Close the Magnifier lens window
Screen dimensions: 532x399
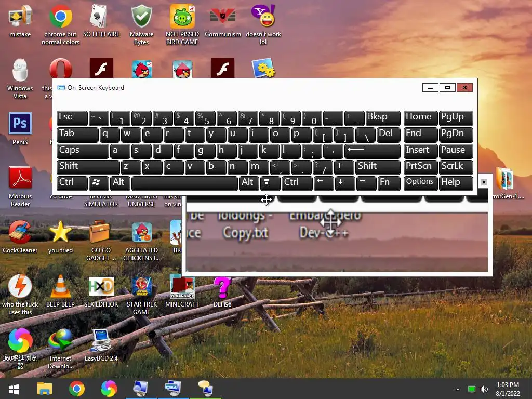[484, 182]
